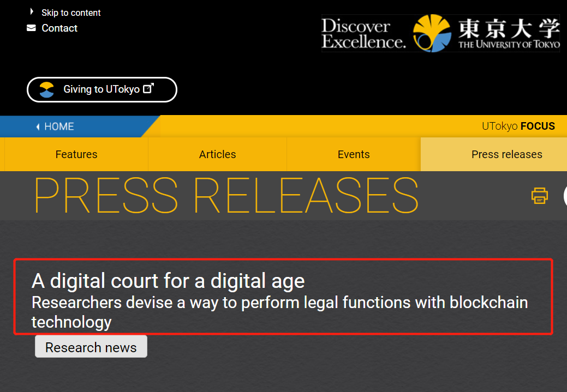Open the Features tab
567x392 pixels.
[76, 154]
